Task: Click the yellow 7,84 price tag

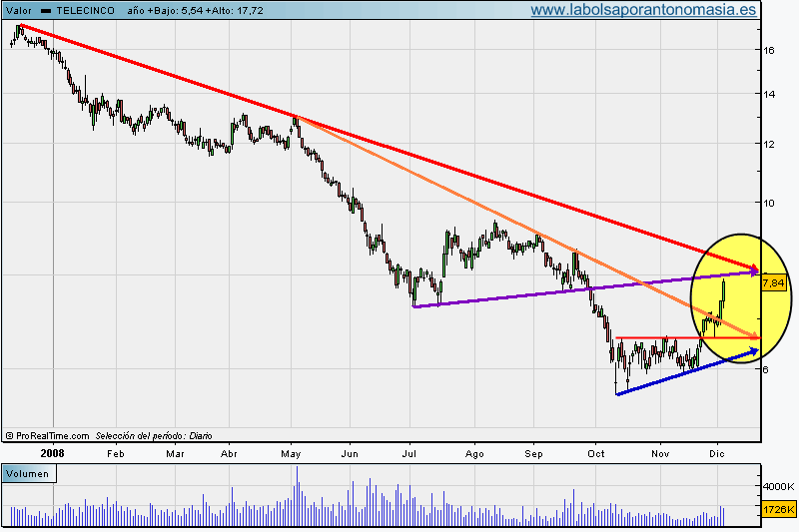Action: 771,283
